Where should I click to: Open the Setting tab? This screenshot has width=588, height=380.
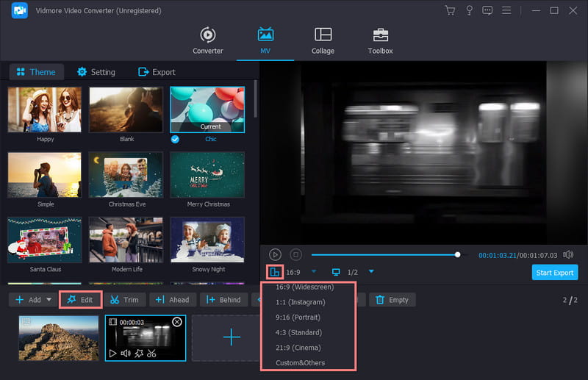pyautogui.click(x=96, y=72)
